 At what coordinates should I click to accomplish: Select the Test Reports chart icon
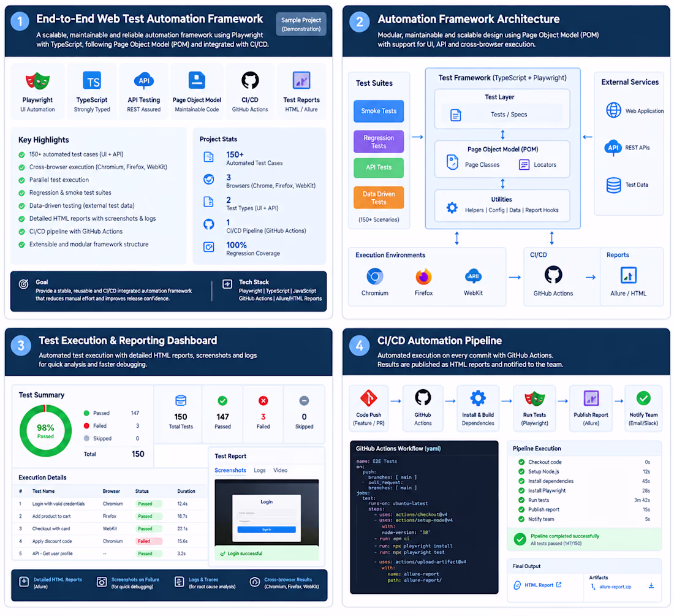click(301, 80)
